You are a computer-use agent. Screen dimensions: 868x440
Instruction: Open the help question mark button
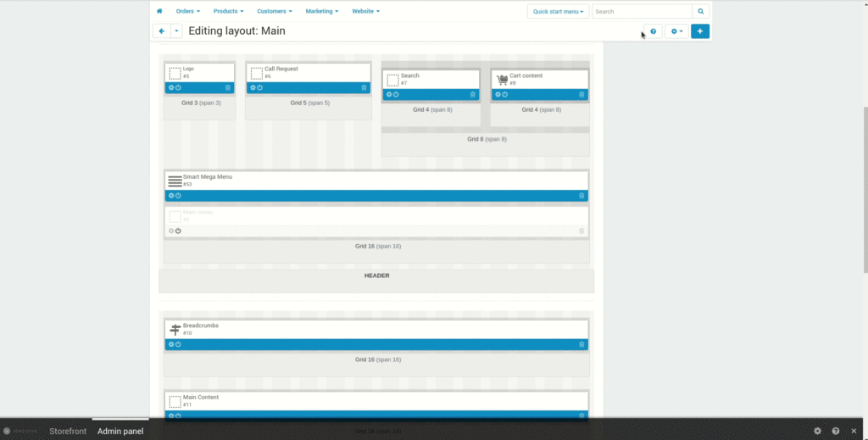(x=653, y=31)
